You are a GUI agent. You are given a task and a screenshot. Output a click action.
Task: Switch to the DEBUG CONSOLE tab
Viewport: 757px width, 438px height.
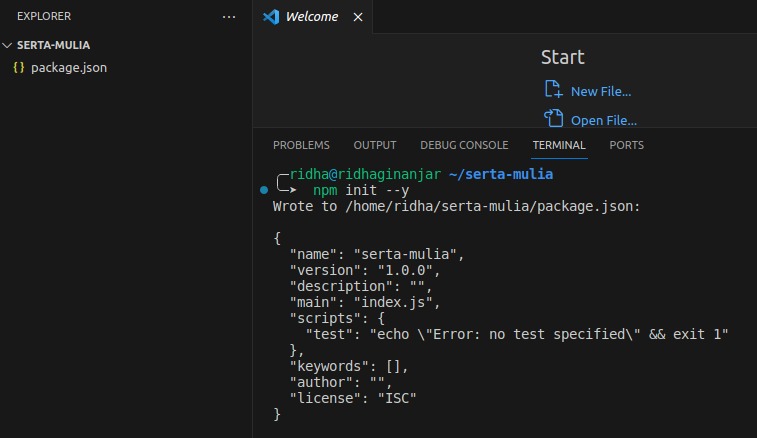[x=464, y=145]
